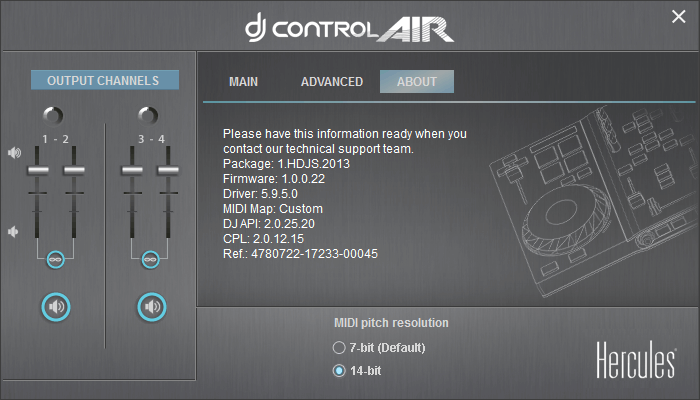Click channel 2 volume fader handle
Screen dimensions: 700x400
(74, 170)
